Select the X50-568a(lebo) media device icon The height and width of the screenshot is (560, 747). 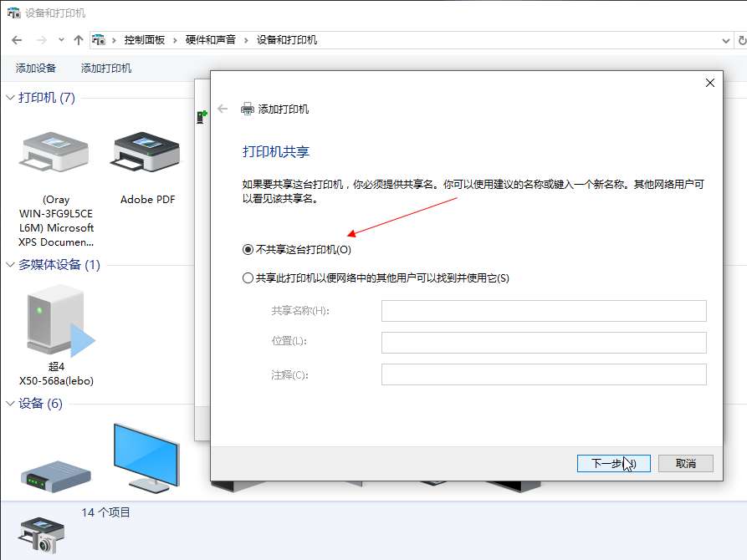click(60, 320)
